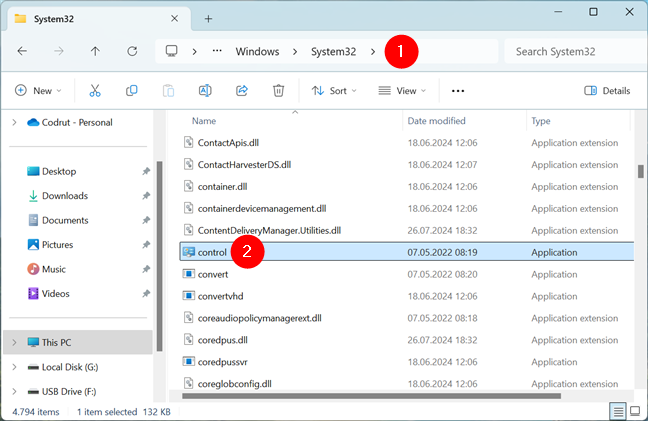The image size is (648, 421).
Task: Select coreaudiopolicymanagerext.dll
Action: coord(260,318)
